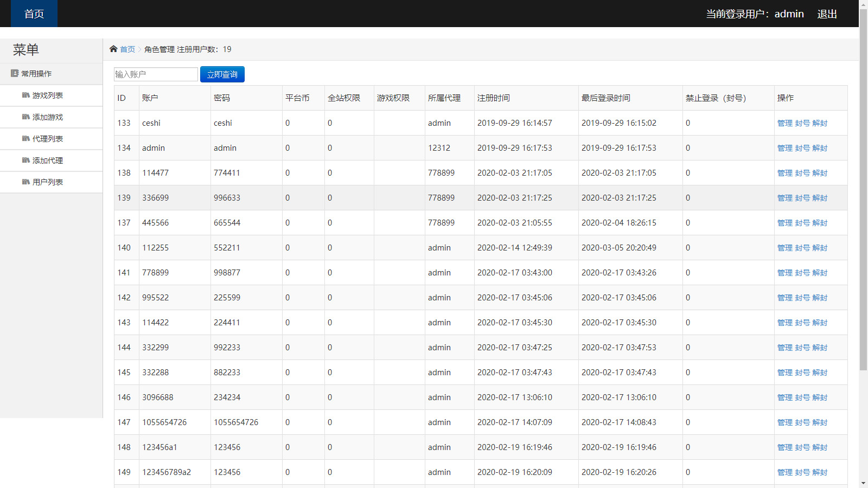Image resolution: width=868 pixels, height=488 pixels.
Task: Click the home icon in breadcrumb
Action: pos(113,48)
